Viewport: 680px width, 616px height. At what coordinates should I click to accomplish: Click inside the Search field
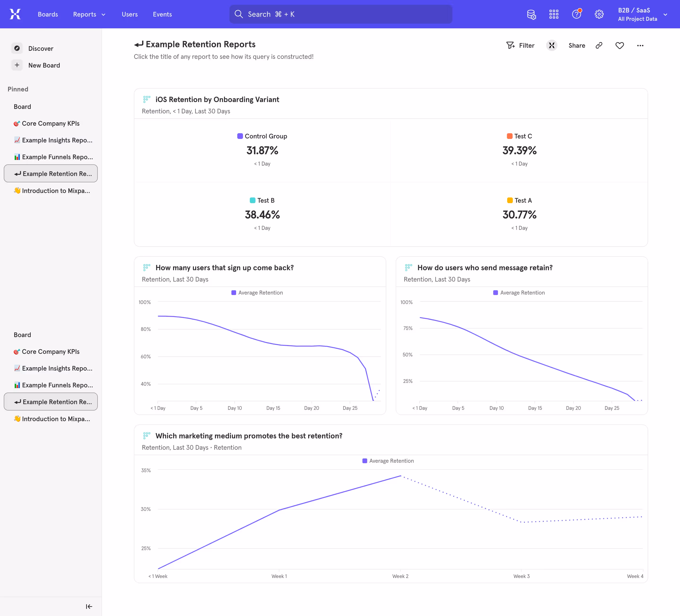click(x=340, y=14)
